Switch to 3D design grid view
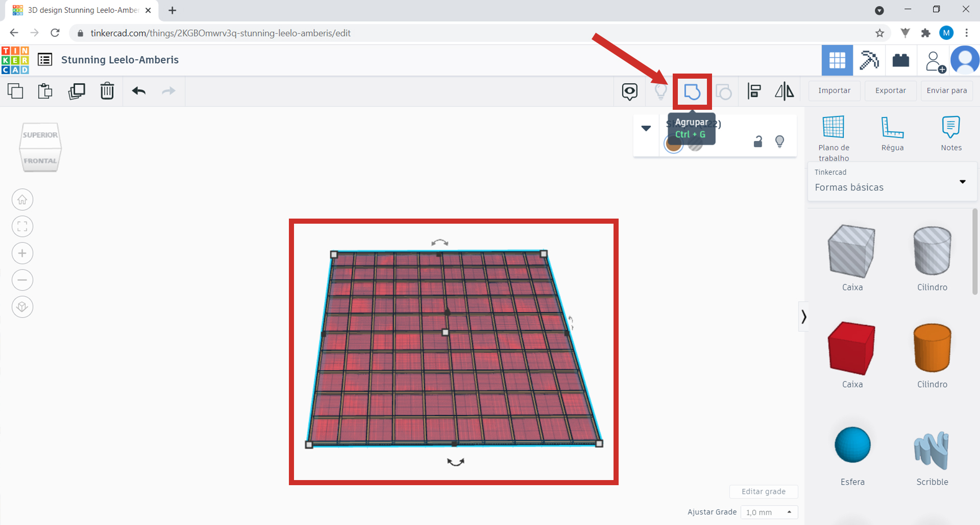 tap(837, 60)
